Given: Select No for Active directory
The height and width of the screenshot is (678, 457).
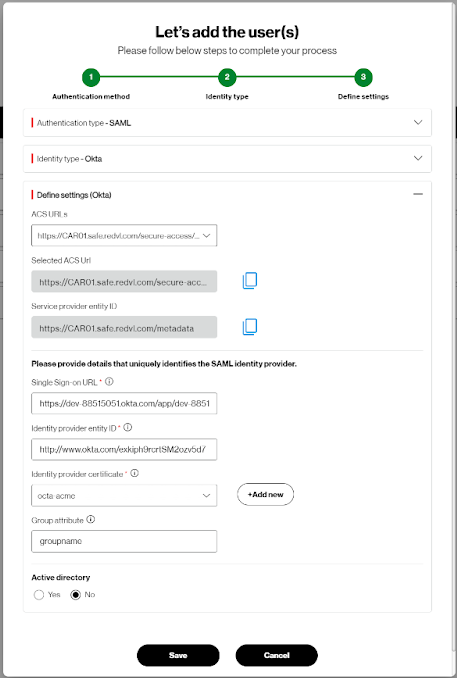Looking at the screenshot, I should (x=76, y=595).
